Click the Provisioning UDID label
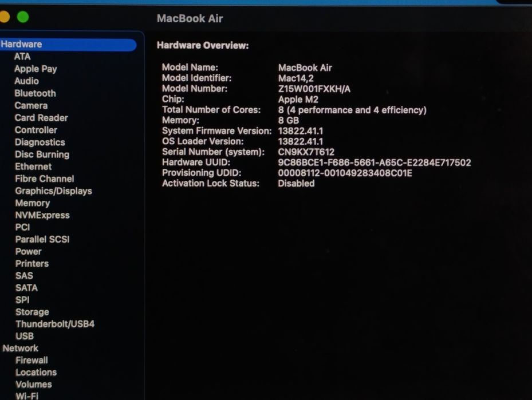Viewport: 532px width, 400px height. click(202, 173)
